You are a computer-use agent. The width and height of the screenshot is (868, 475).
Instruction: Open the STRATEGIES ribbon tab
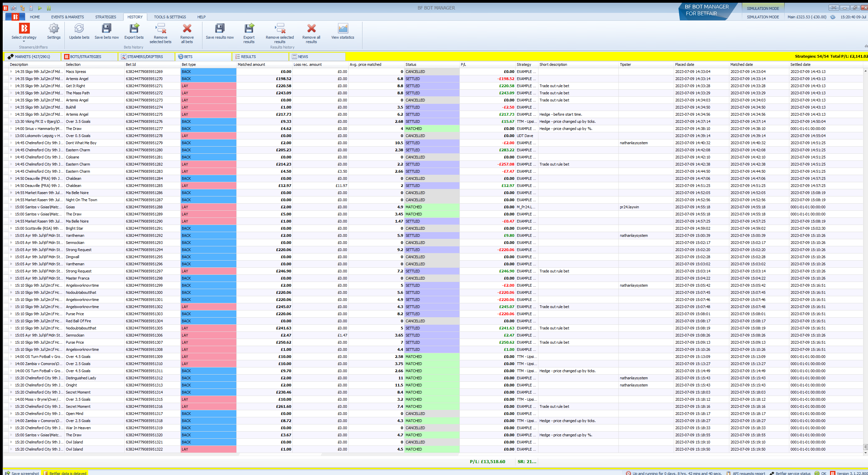[x=105, y=17]
